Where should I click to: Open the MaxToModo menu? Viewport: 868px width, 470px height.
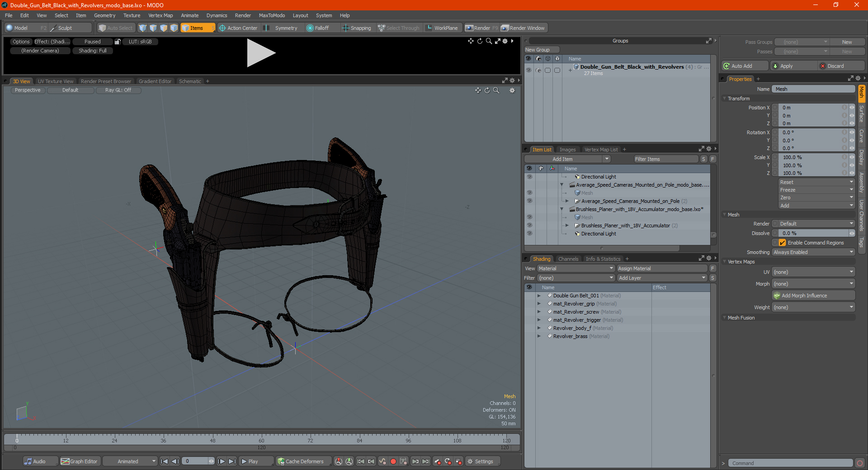tap(272, 15)
